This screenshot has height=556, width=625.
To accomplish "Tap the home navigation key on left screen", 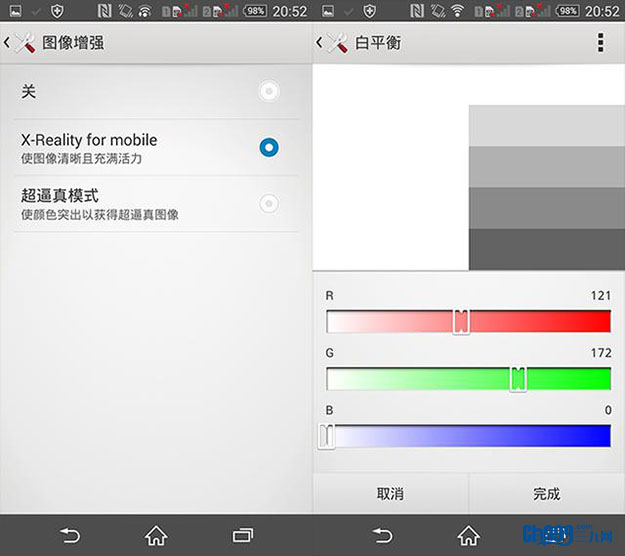I will tap(156, 535).
